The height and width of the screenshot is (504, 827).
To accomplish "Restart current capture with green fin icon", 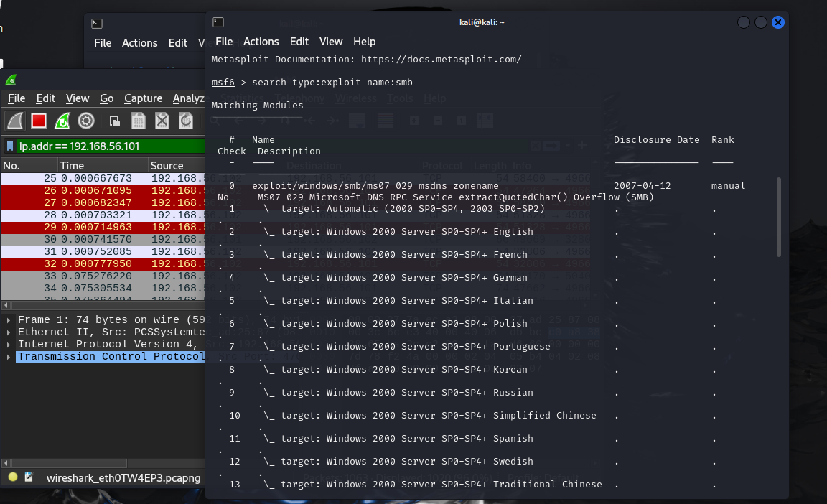I will (62, 121).
